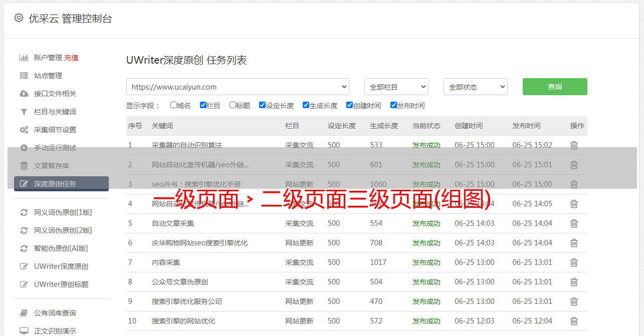Click the gears icon for 采集细节设置
Viewport: 644px width, 336px height.
tap(24, 130)
